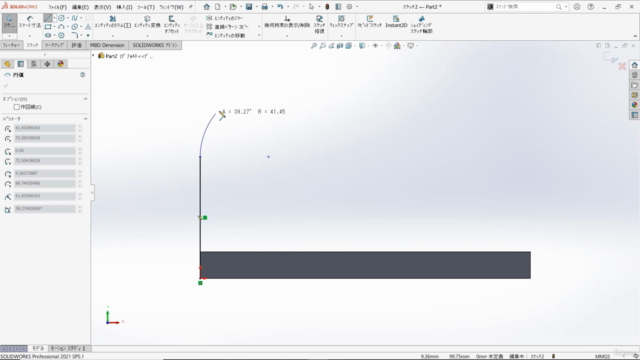Increment the radius parameter spinner
The width and height of the screenshot is (640, 360).
tap(80, 194)
